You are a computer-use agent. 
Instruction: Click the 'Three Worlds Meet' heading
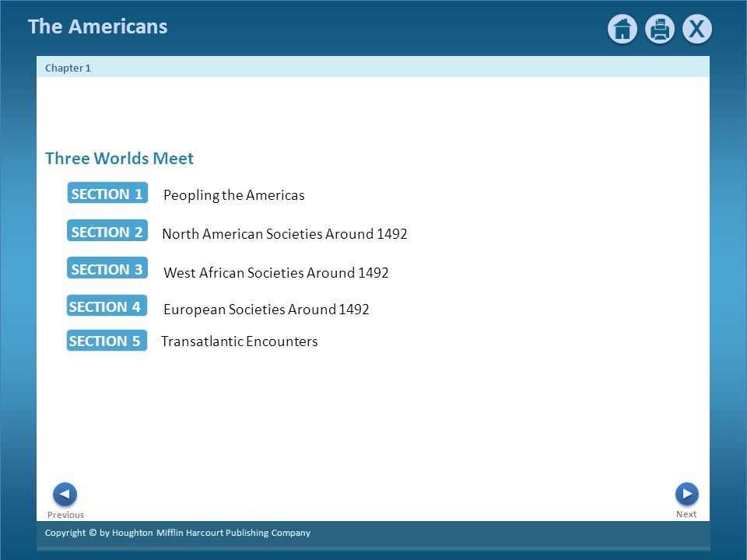119,158
